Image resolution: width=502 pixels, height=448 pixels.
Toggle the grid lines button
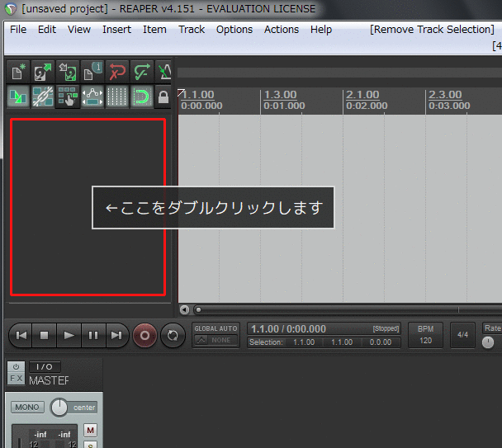(x=117, y=97)
